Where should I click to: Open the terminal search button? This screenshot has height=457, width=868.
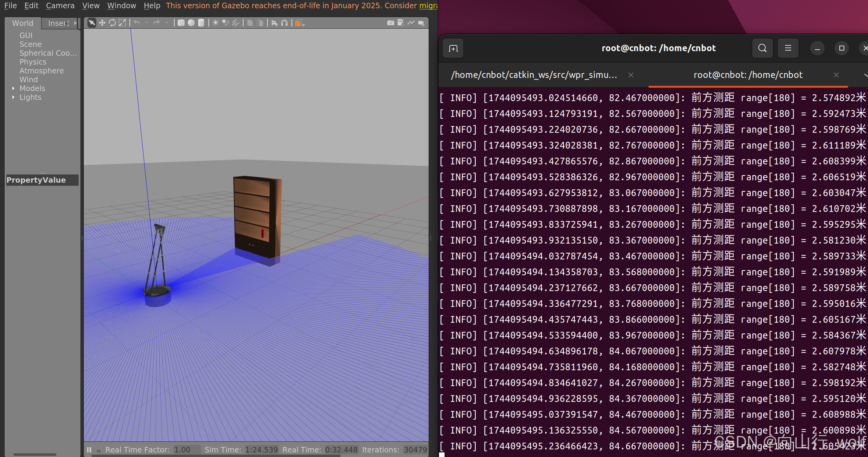tap(762, 48)
